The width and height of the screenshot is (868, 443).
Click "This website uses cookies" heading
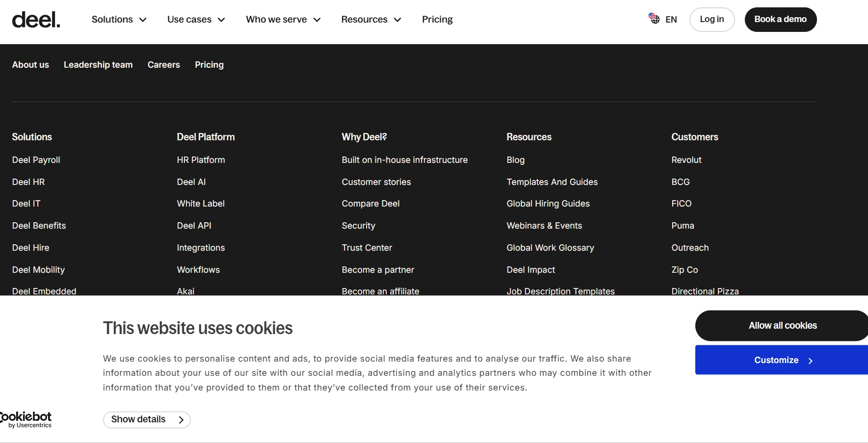(198, 328)
